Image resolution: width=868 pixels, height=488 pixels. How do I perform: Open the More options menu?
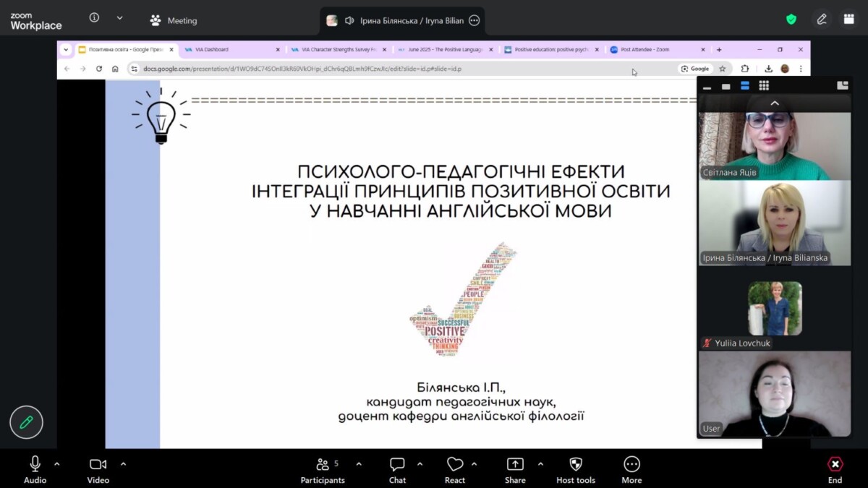[x=631, y=469]
